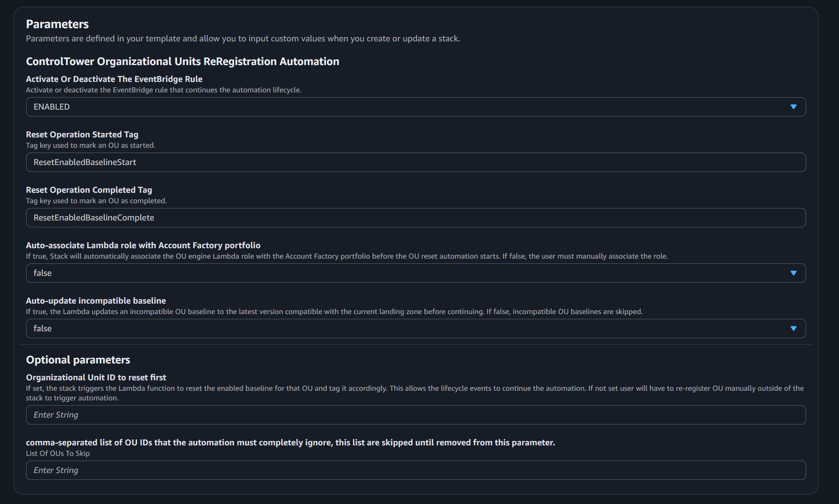
Task: Click the blue arrow beside ENABLED value
Action: 793,107
